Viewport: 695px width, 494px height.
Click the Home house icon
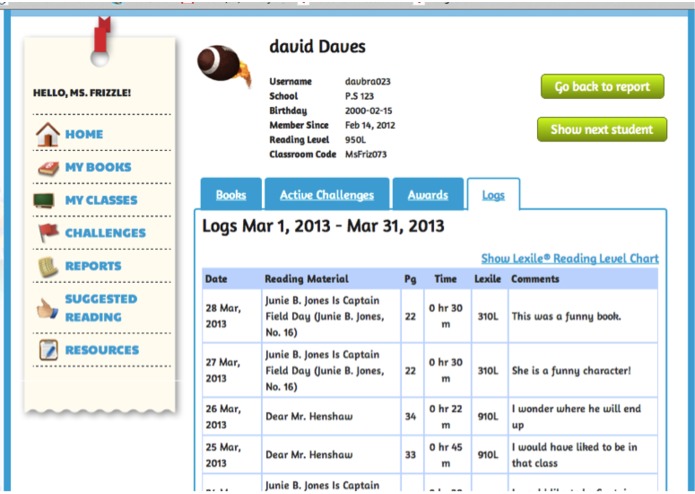48,134
